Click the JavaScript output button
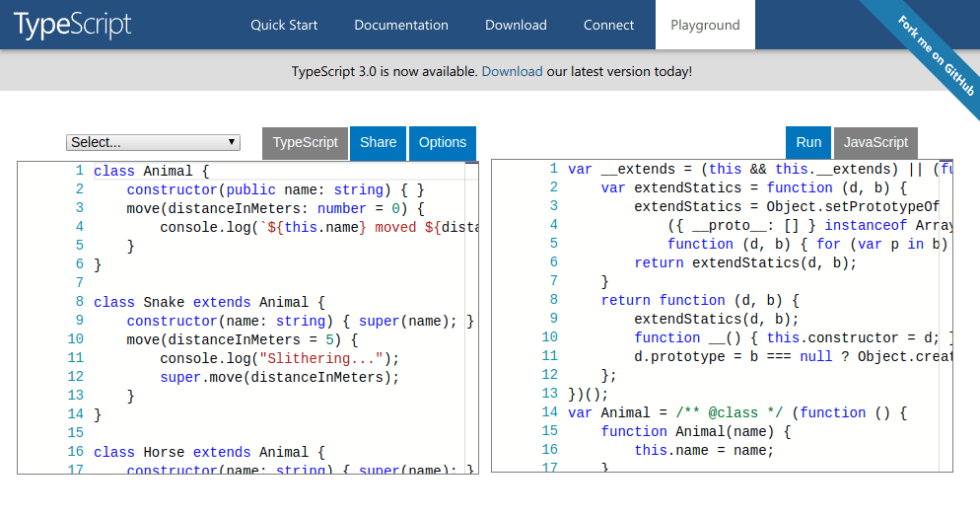 875,142
